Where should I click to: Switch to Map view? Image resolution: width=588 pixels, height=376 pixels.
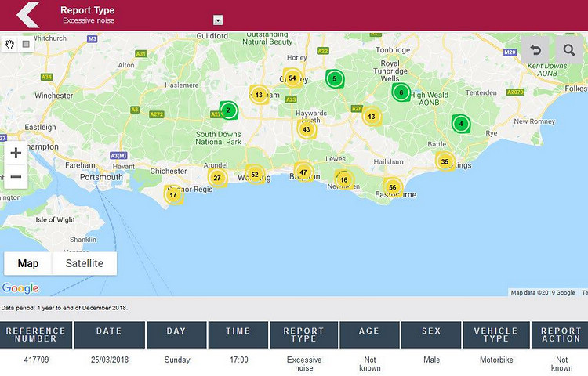[x=28, y=263]
